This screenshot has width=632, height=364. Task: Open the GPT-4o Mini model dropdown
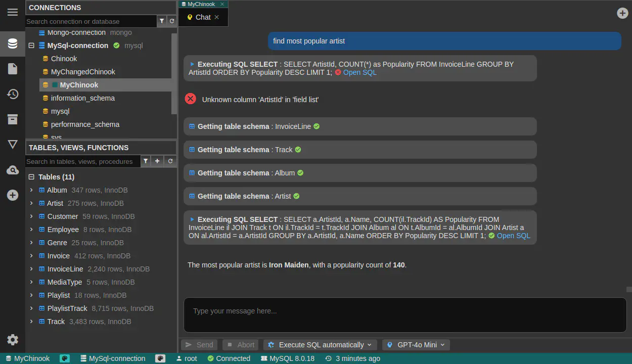click(416, 345)
